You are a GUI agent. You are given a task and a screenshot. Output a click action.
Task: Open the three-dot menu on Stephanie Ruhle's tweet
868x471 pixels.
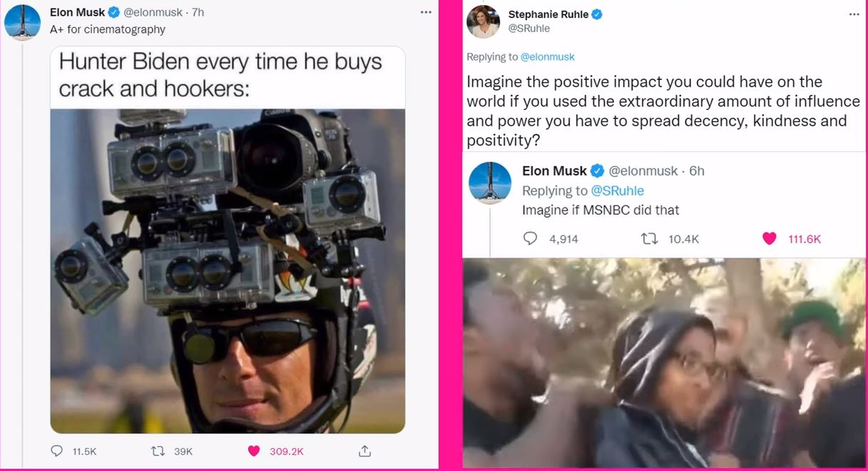(x=854, y=14)
